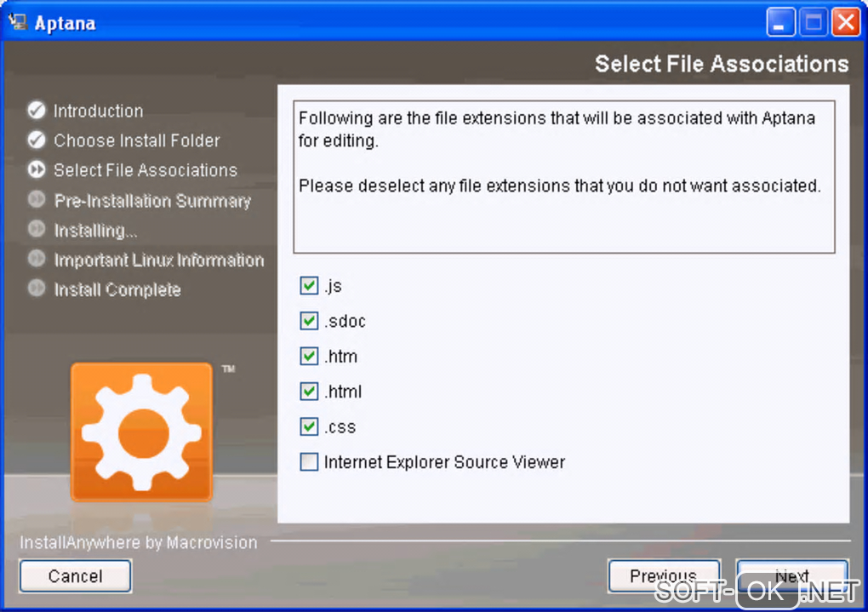Click the Installing step icon
This screenshot has width=868, height=612.
pyautogui.click(x=37, y=229)
